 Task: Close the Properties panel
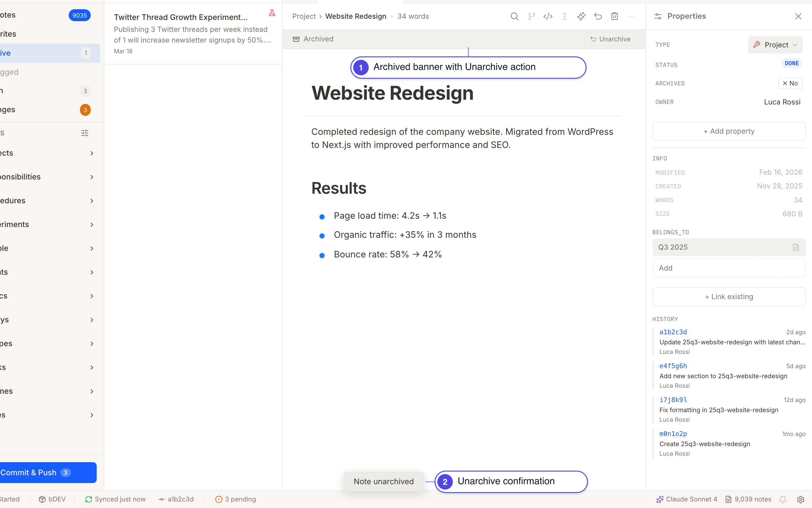[798, 16]
